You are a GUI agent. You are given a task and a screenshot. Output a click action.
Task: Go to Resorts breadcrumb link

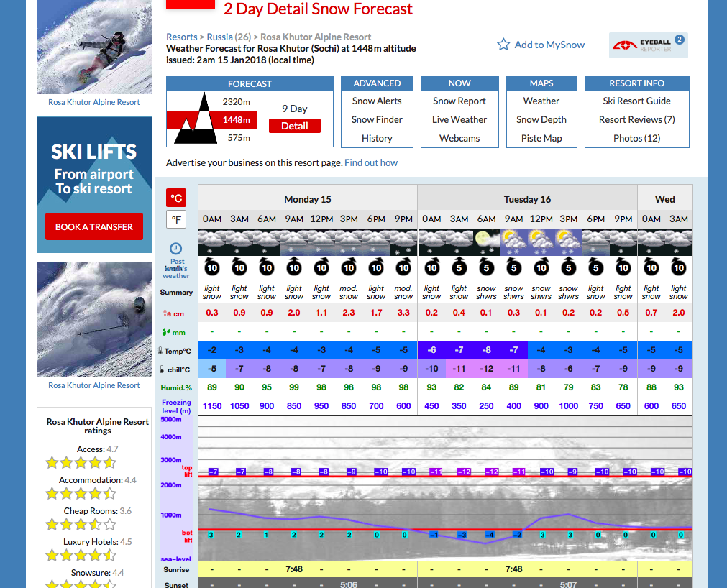182,37
